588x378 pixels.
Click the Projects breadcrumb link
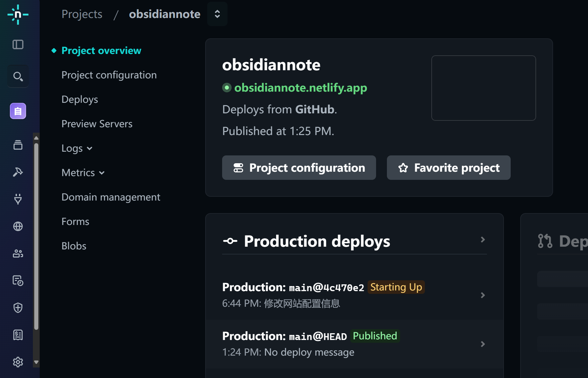pos(82,14)
